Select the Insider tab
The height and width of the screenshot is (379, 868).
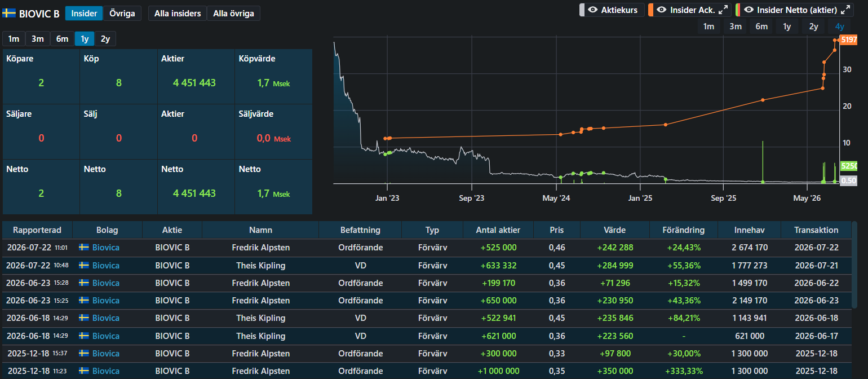pyautogui.click(x=84, y=13)
